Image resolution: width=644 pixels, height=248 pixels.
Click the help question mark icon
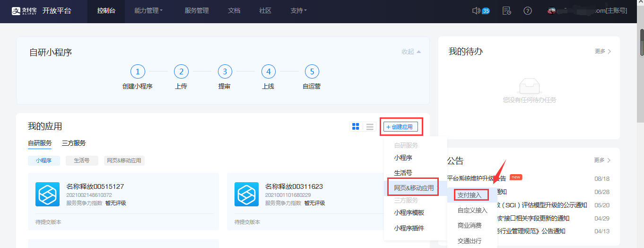point(528,11)
